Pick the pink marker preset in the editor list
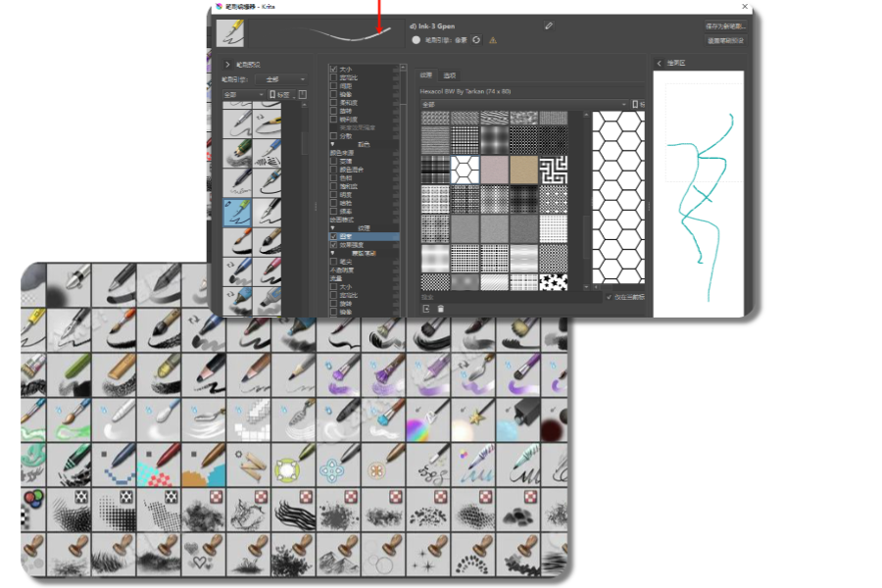The height and width of the screenshot is (588, 882). tap(268, 271)
